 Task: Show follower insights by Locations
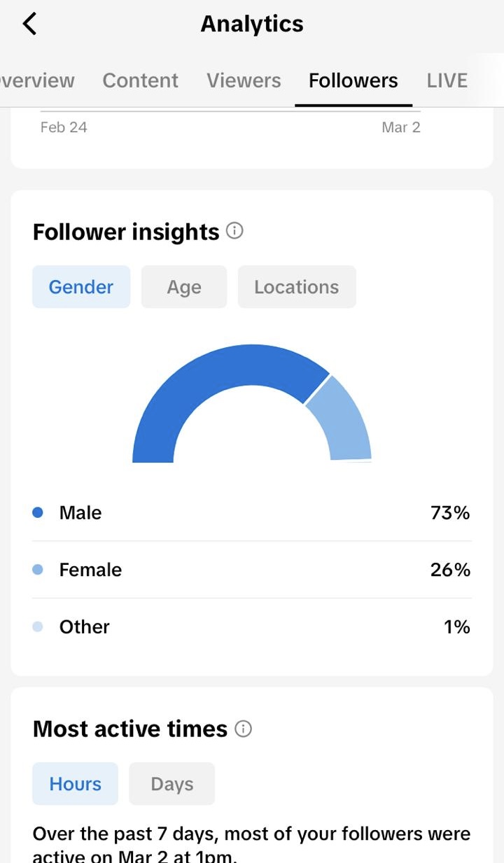297,287
